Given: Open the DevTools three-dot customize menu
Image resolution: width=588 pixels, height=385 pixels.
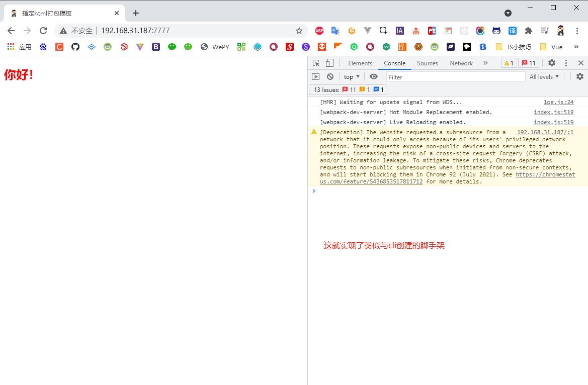Looking at the screenshot, I should [566, 63].
